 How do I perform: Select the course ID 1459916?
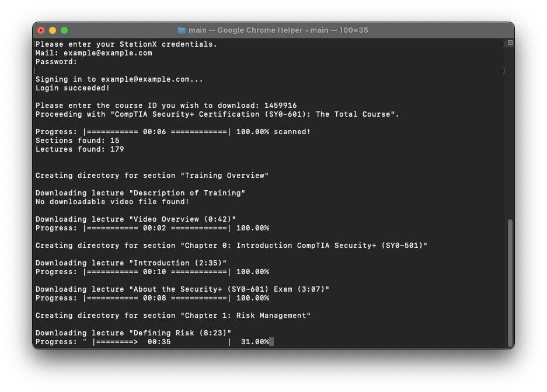point(280,105)
